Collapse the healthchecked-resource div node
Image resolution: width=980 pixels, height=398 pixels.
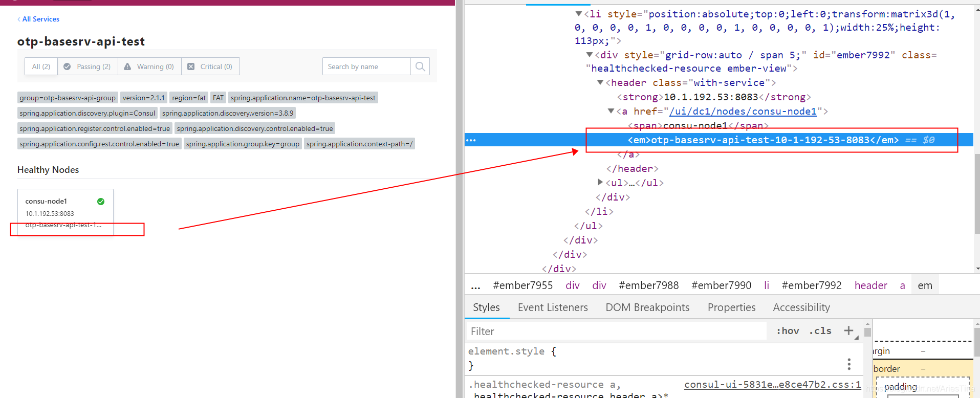(590, 55)
